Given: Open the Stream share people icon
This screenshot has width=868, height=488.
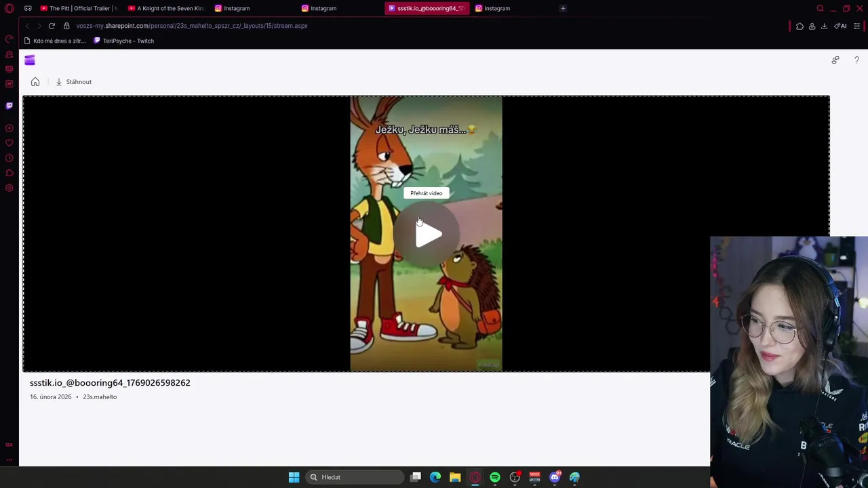Looking at the screenshot, I should (835, 60).
